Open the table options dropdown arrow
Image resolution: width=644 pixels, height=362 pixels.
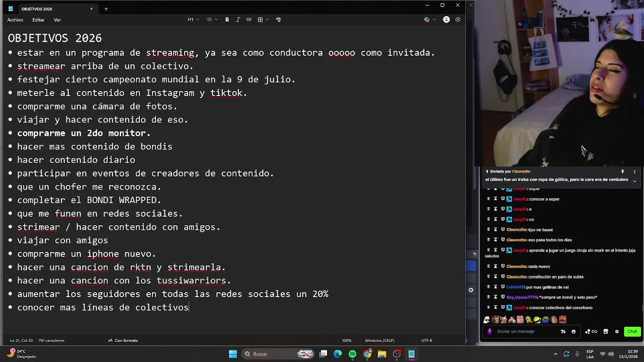(x=267, y=20)
